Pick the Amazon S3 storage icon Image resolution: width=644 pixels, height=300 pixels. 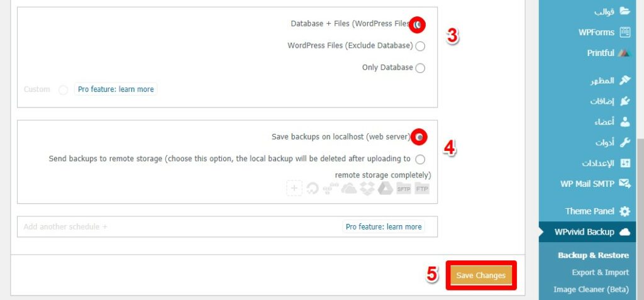331,189
